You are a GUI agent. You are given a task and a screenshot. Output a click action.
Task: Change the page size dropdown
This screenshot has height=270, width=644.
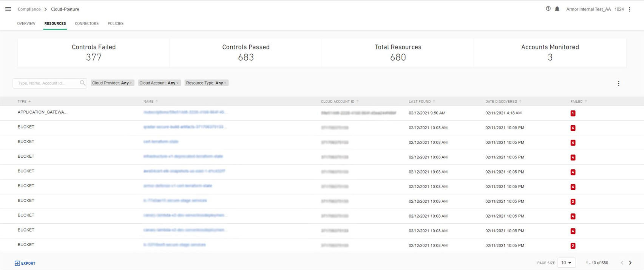tap(566, 263)
